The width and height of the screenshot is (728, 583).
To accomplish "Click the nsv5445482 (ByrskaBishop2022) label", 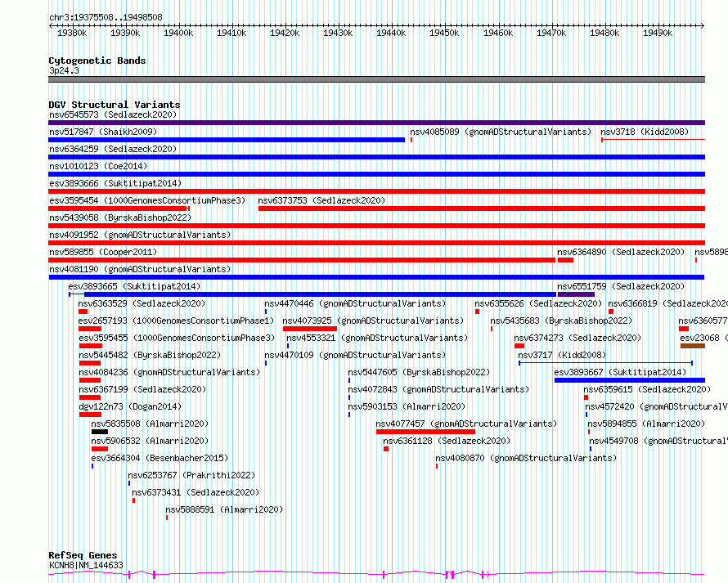I will (x=150, y=355).
